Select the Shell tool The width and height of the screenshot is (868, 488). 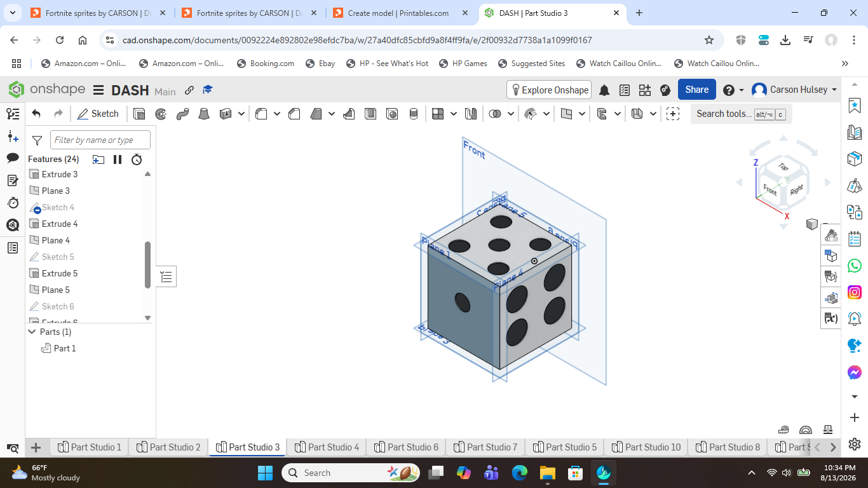coord(370,114)
